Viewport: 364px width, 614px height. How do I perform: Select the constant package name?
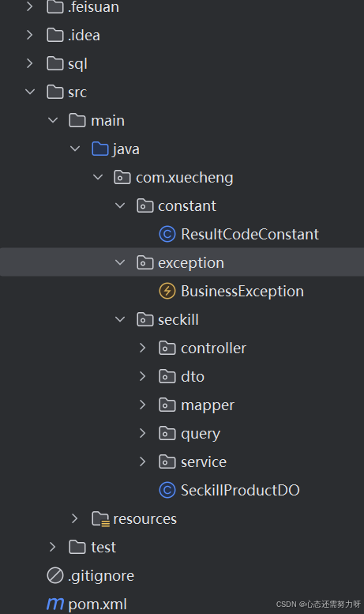[187, 206]
